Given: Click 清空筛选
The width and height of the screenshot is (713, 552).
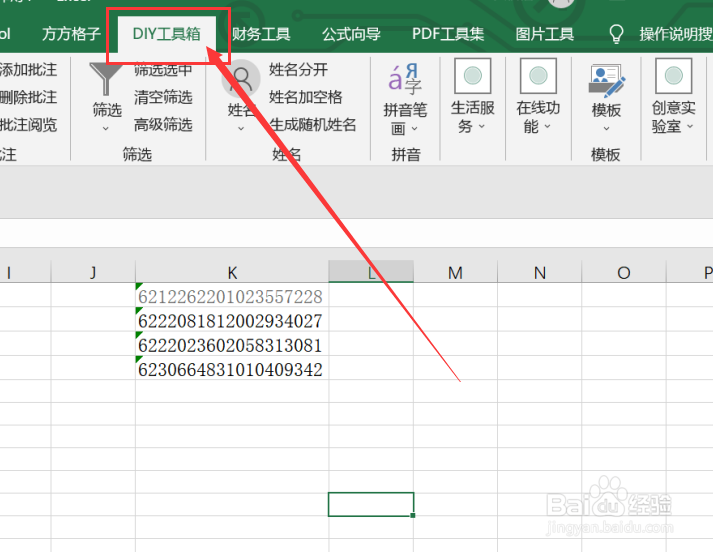Looking at the screenshot, I should click(x=163, y=97).
